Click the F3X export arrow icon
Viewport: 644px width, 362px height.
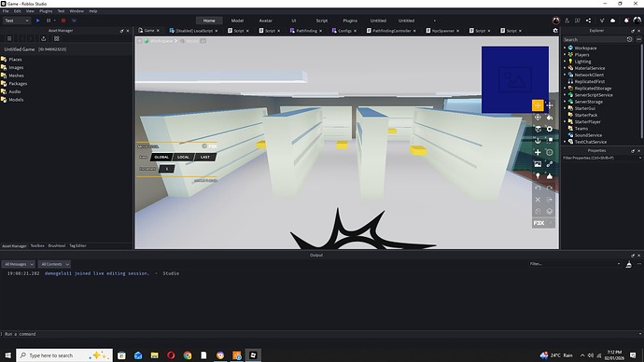click(550, 200)
